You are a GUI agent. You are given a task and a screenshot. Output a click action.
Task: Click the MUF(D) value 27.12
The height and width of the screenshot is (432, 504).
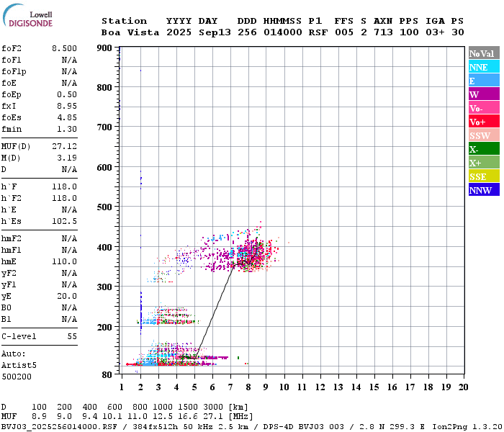tap(64, 146)
